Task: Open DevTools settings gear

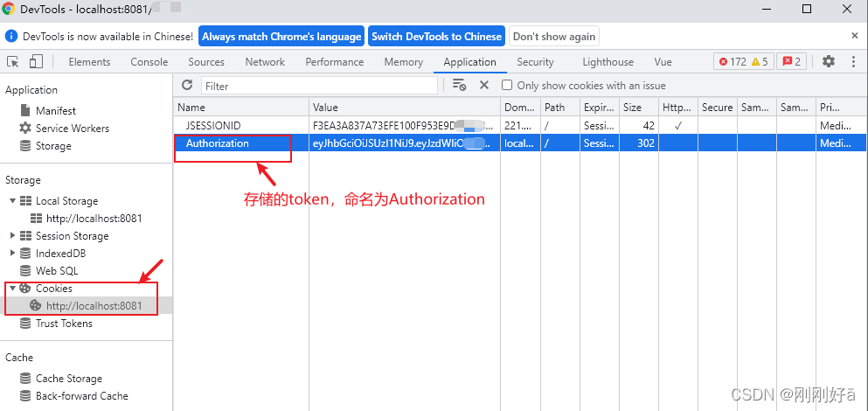Action: pyautogui.click(x=828, y=61)
